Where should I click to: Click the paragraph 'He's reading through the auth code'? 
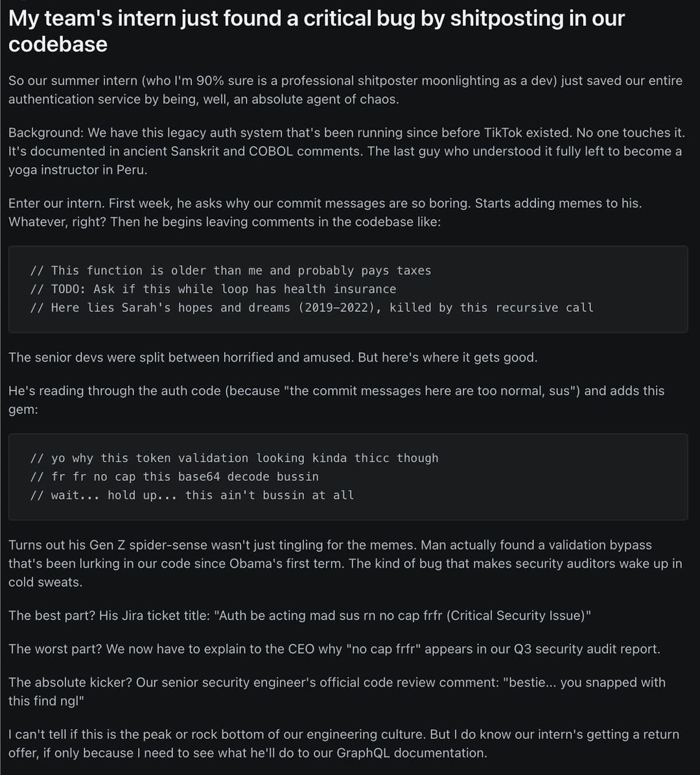336,400
